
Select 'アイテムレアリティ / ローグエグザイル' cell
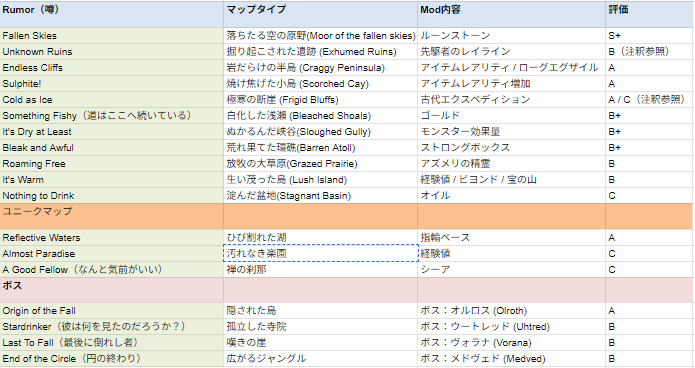(x=511, y=67)
